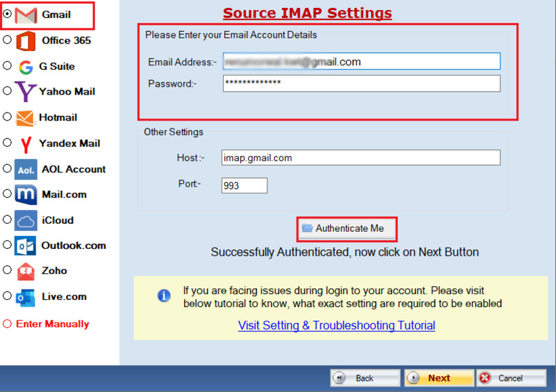Click the Authenticate Me button
Viewport: 556px width, 392px height.
(347, 229)
